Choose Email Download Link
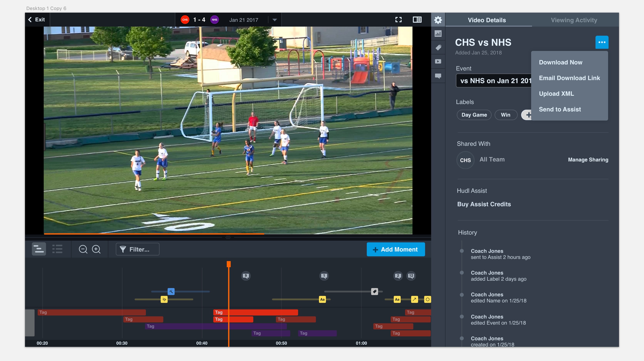This screenshot has height=361, width=644. coord(569,78)
